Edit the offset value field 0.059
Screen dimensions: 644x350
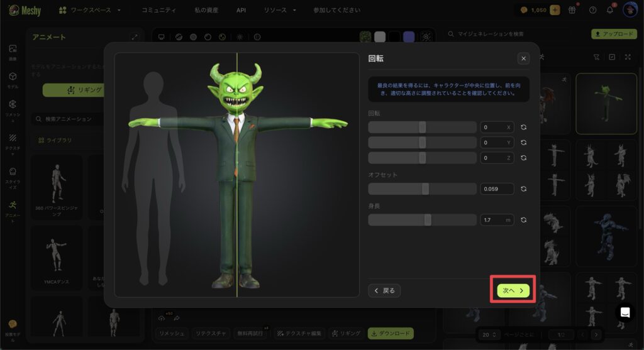coord(497,189)
